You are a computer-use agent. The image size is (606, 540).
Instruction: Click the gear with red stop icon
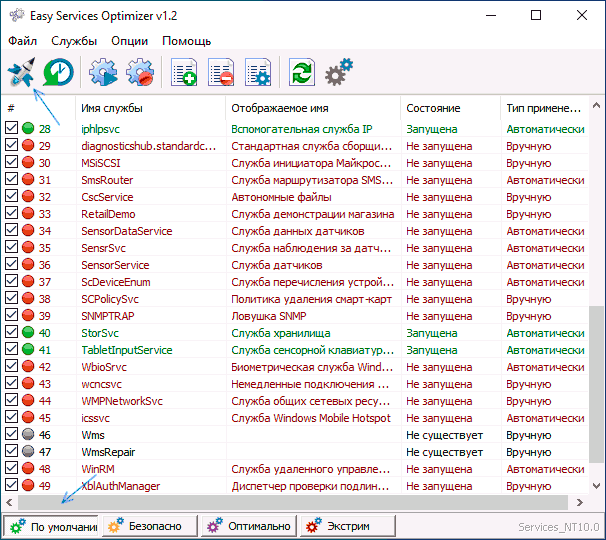tap(140, 72)
